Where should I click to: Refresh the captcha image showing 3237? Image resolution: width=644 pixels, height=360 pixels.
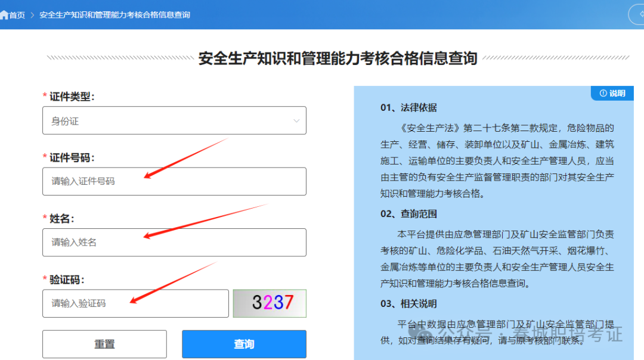[x=270, y=303]
